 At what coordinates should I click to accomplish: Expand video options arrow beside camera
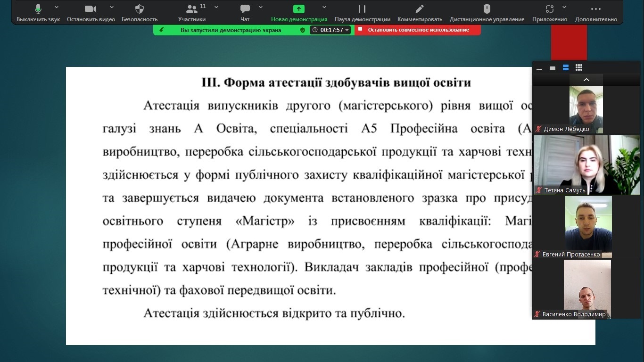coord(112,7)
